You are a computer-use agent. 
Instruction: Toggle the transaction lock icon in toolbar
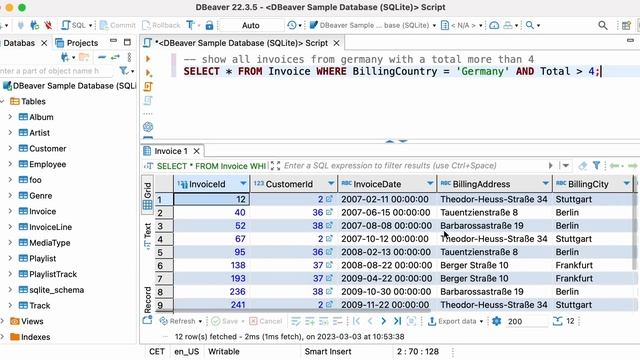coord(209,25)
